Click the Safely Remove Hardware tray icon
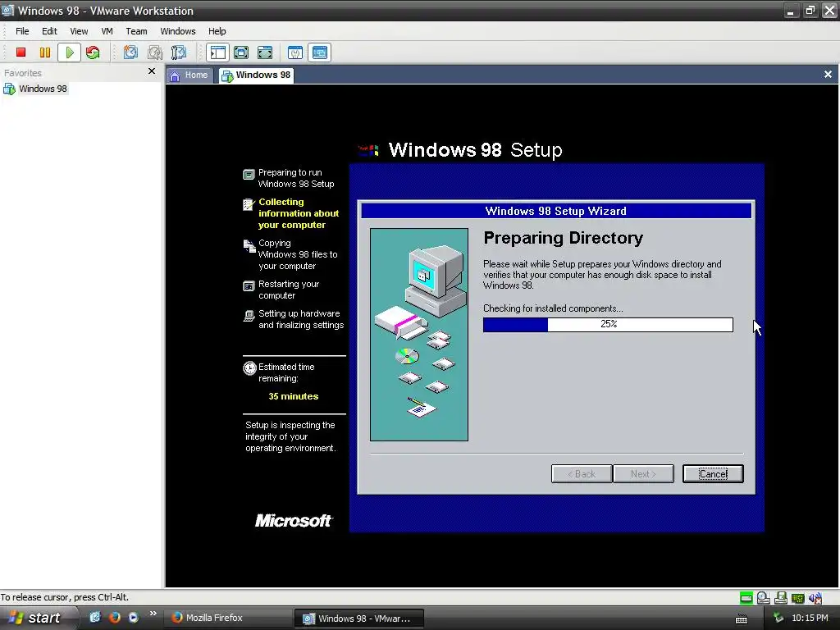This screenshot has width=840, height=630. tap(778, 619)
